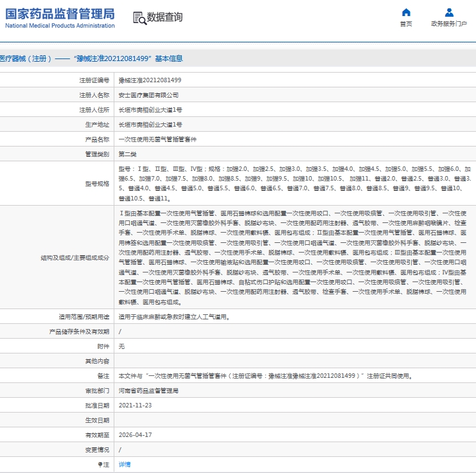This screenshot has width=476, height=473.
Task: Select registrant name 安士医疗集团有限公司
Action: click(148, 95)
